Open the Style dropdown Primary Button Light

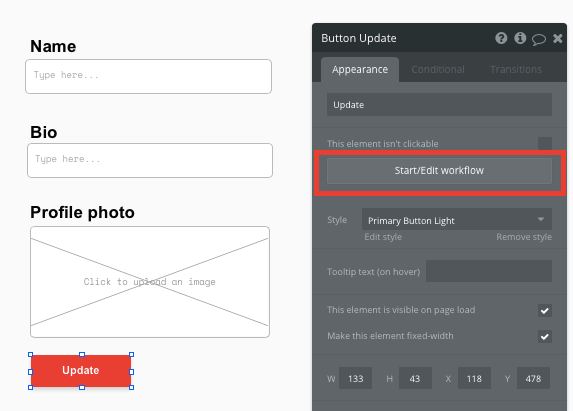point(457,220)
